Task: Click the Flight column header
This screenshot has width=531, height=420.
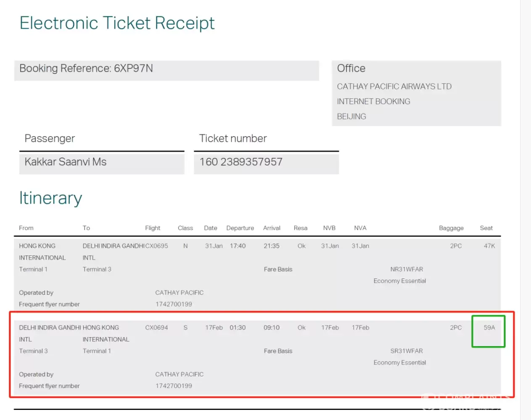Action: coord(153,228)
